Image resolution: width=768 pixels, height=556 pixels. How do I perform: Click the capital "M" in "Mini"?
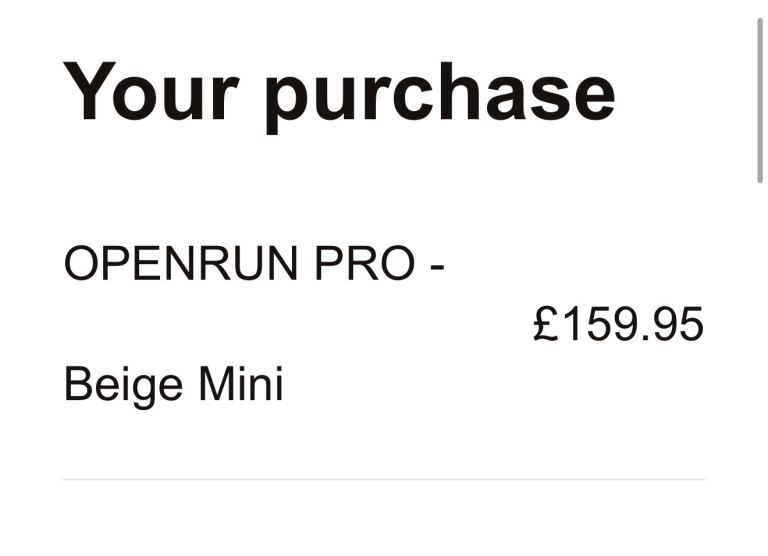pos(214,385)
